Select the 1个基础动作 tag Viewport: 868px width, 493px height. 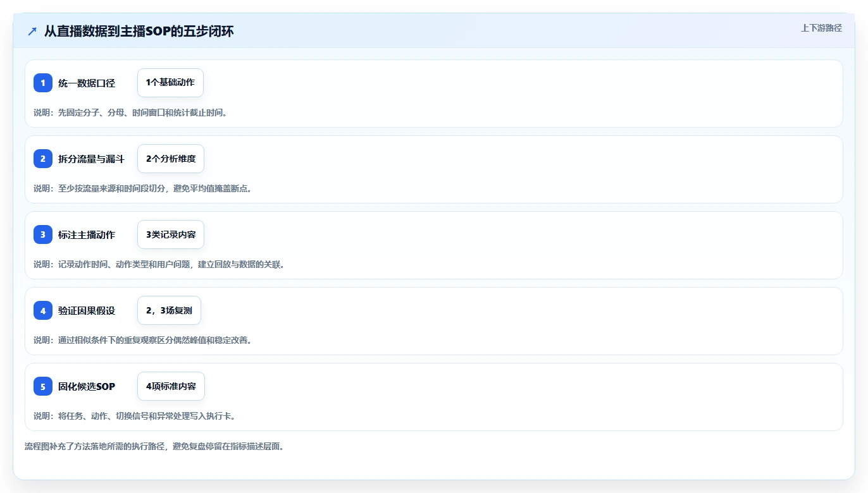pyautogui.click(x=170, y=83)
